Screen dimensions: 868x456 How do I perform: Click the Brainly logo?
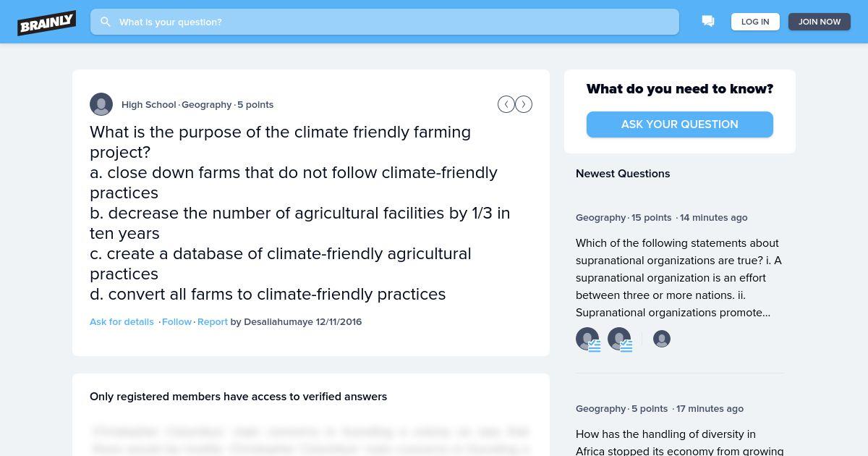coord(47,22)
